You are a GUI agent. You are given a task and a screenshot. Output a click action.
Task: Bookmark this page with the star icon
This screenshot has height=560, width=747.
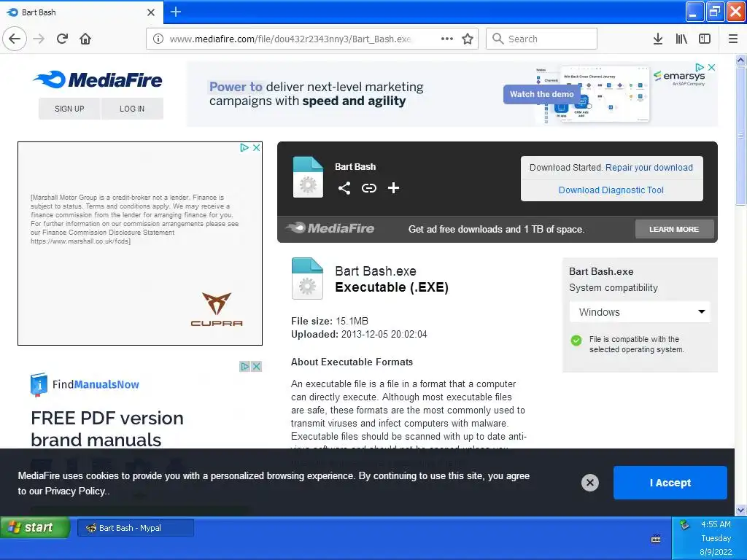pyautogui.click(x=468, y=39)
